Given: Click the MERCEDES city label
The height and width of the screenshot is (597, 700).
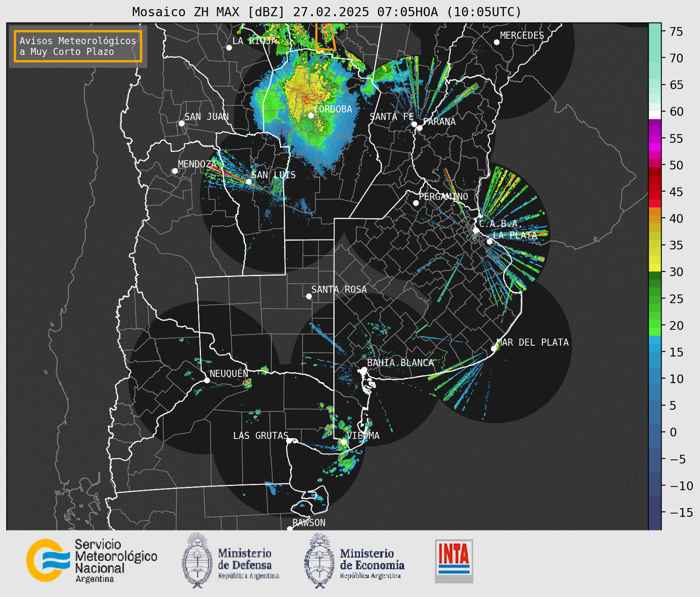Looking at the screenshot, I should coord(522,36).
